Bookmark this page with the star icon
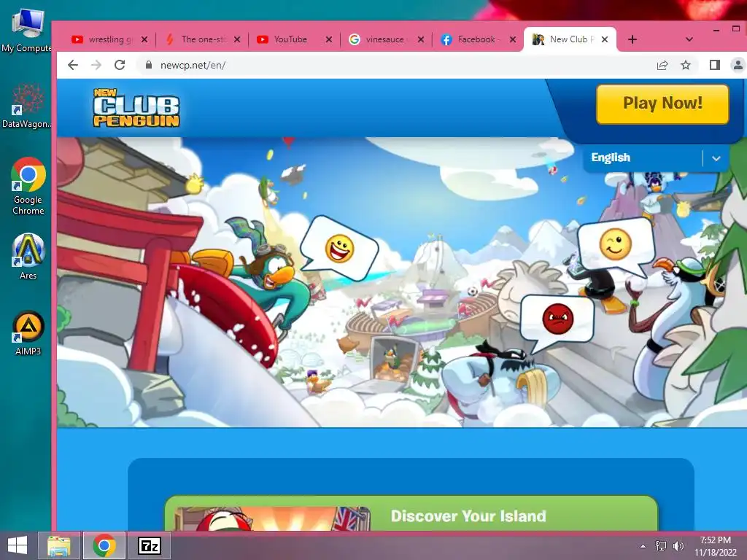The image size is (747, 560). coord(686,65)
